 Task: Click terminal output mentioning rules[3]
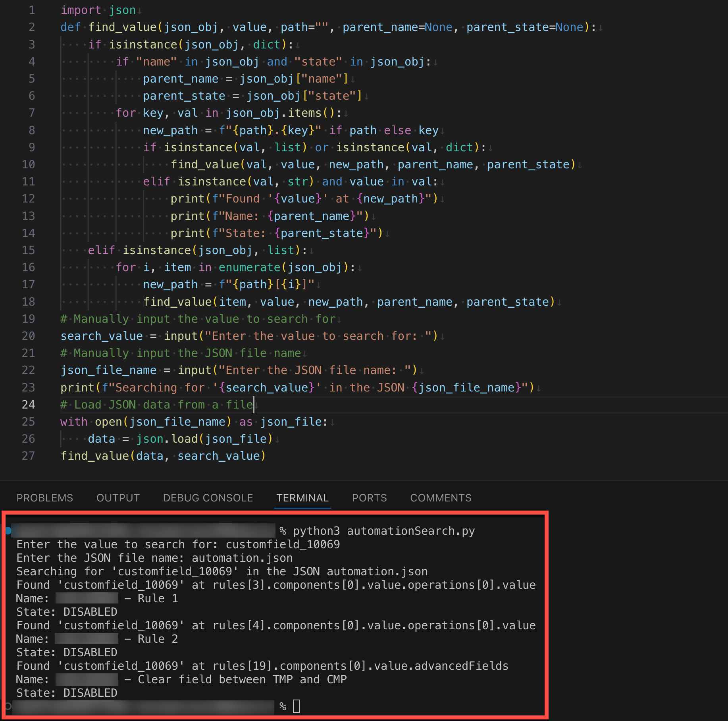(276, 585)
